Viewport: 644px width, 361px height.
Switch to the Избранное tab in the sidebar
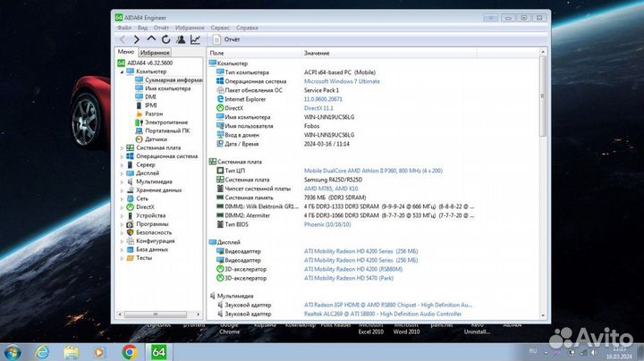(x=155, y=53)
